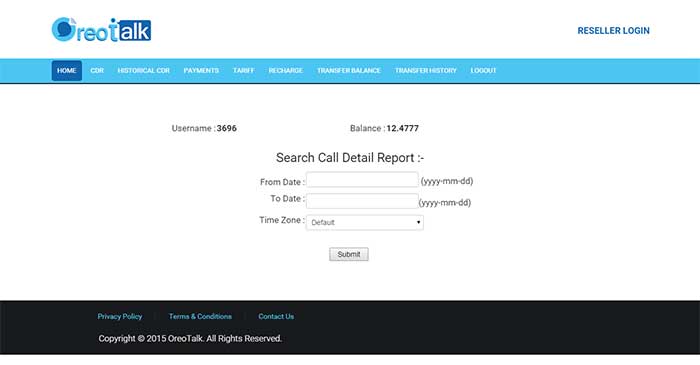Select Historical CDR in navigation bar
This screenshot has height=365, width=700.
(x=144, y=71)
